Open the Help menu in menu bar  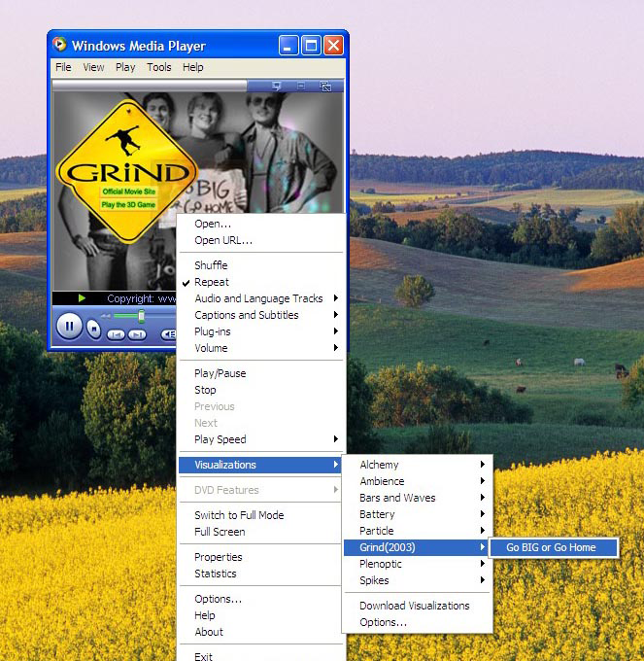(193, 67)
